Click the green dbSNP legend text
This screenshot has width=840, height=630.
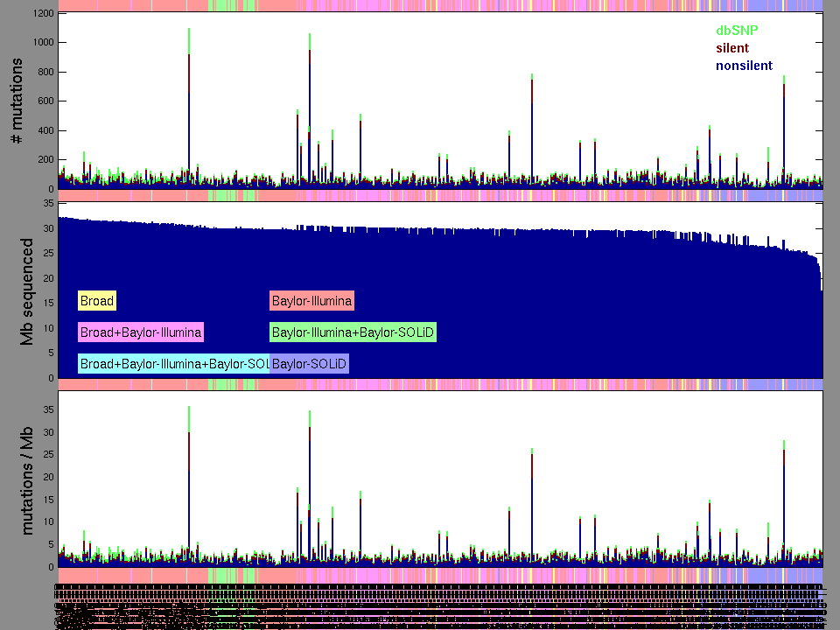tap(738, 30)
